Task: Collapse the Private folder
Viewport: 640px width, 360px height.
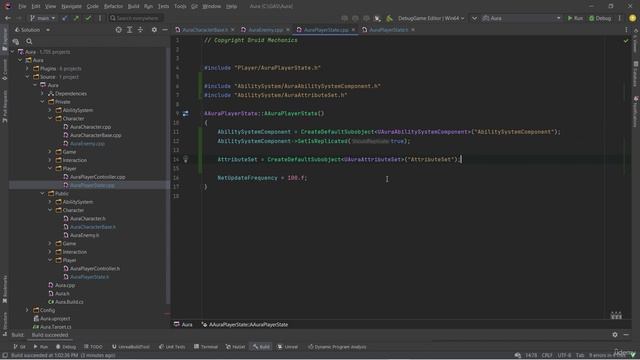Action: coord(42,102)
